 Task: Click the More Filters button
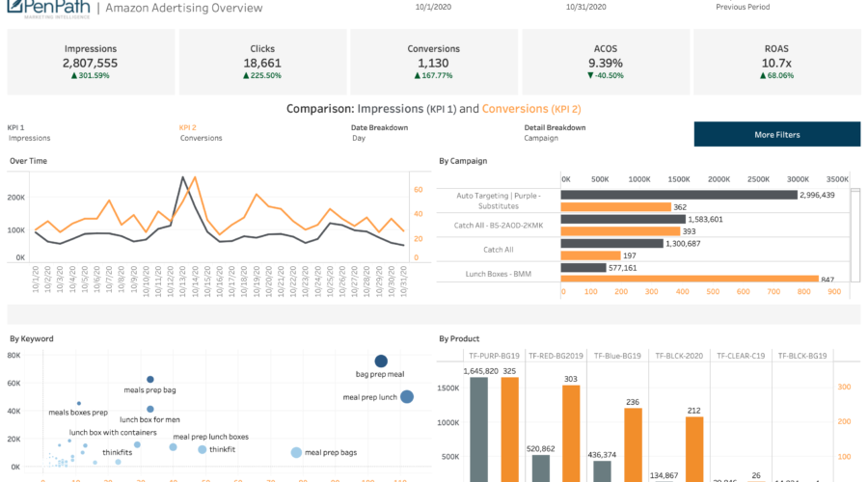pyautogui.click(x=776, y=134)
